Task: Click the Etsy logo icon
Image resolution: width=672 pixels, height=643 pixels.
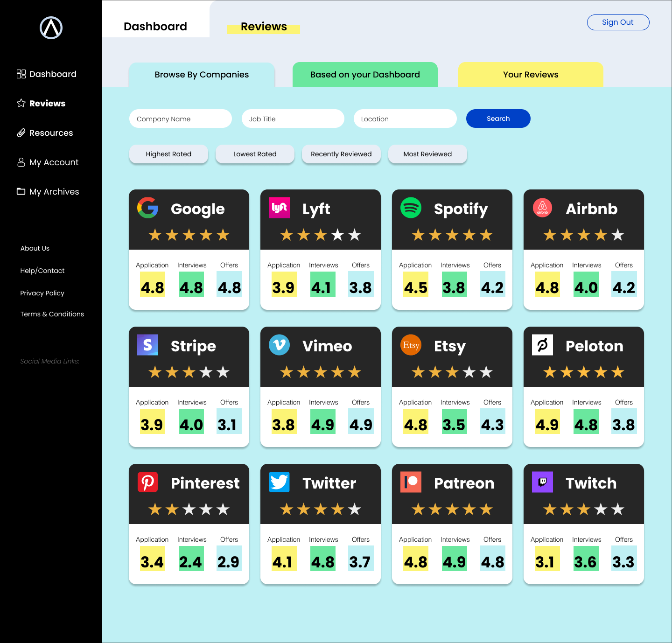Action: (x=411, y=345)
